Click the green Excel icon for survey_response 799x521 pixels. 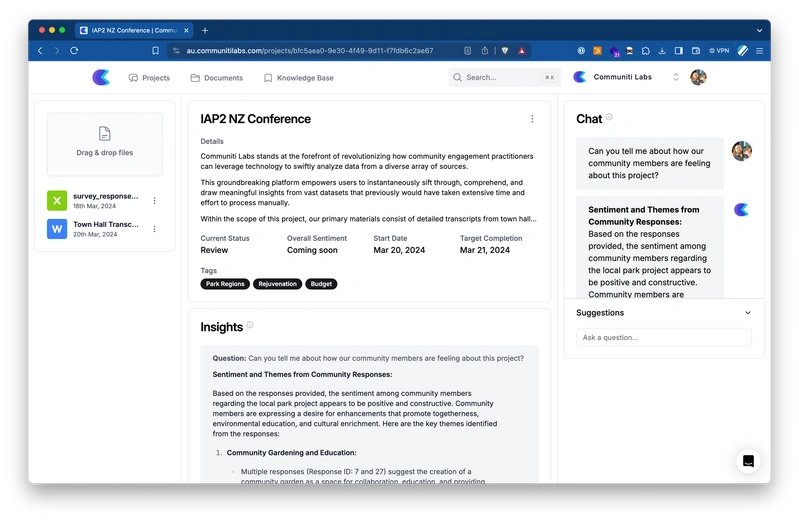pos(57,201)
